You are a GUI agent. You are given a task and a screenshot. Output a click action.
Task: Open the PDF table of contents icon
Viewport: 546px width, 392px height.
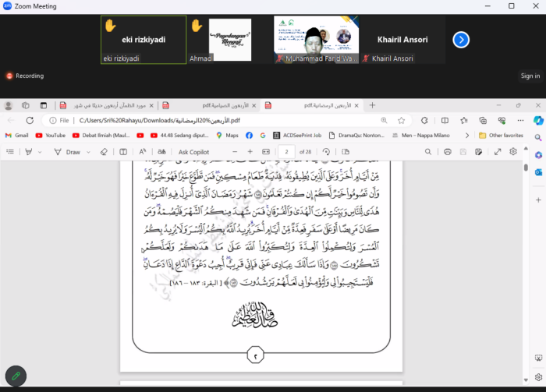pos(10,152)
